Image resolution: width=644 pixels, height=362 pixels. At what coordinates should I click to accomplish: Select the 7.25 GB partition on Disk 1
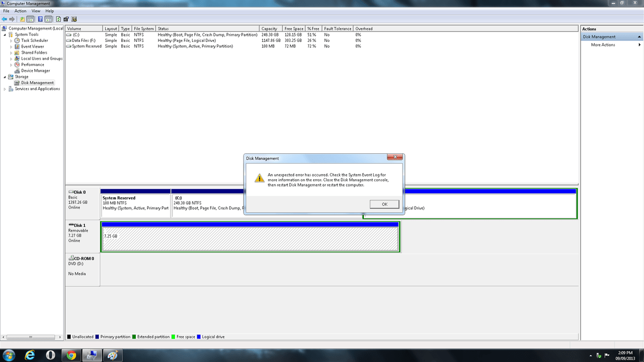(250, 237)
